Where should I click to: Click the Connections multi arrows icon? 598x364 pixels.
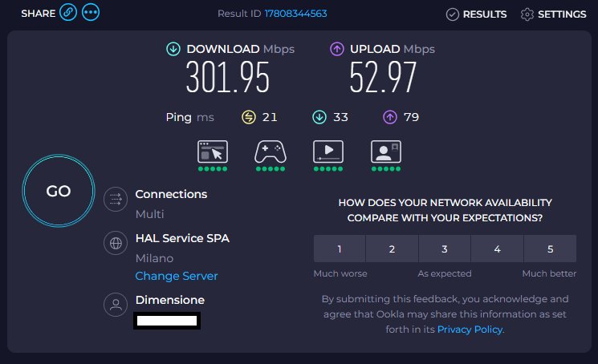click(116, 199)
